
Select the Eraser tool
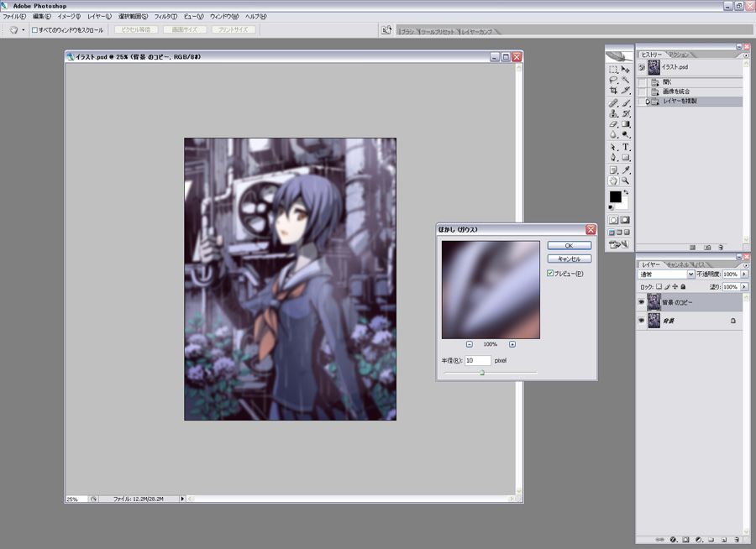(613, 124)
